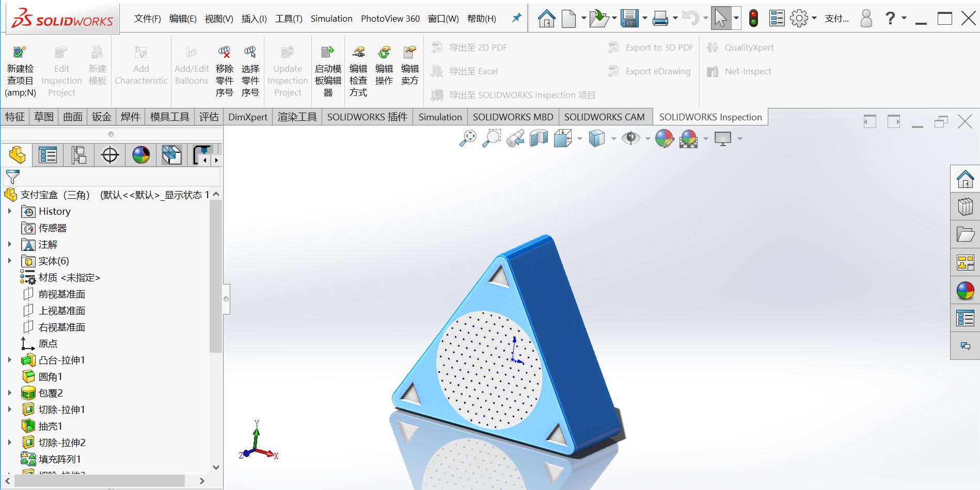Expand the 实体(6) folder
The width and height of the screenshot is (980, 490).
coord(9,261)
